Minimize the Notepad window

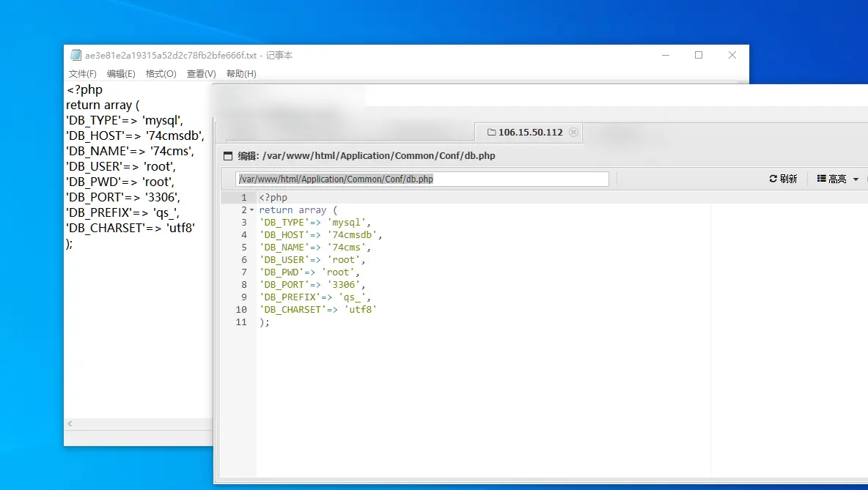(x=666, y=56)
